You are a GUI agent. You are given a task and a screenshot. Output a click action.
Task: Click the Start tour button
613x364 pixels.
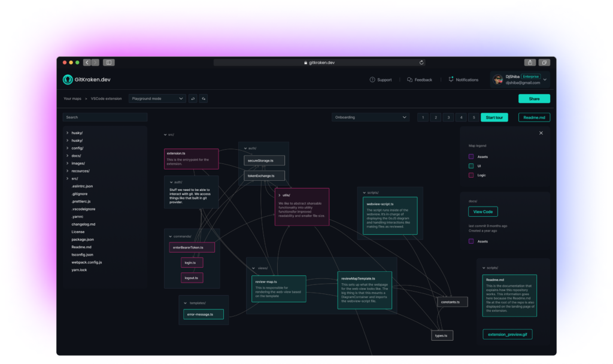tap(494, 117)
